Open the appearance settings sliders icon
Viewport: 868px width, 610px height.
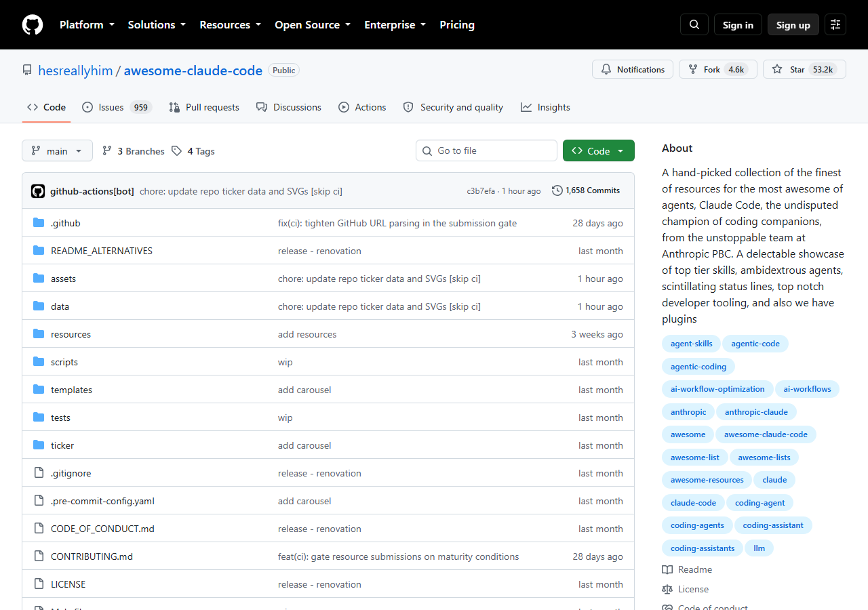point(835,24)
